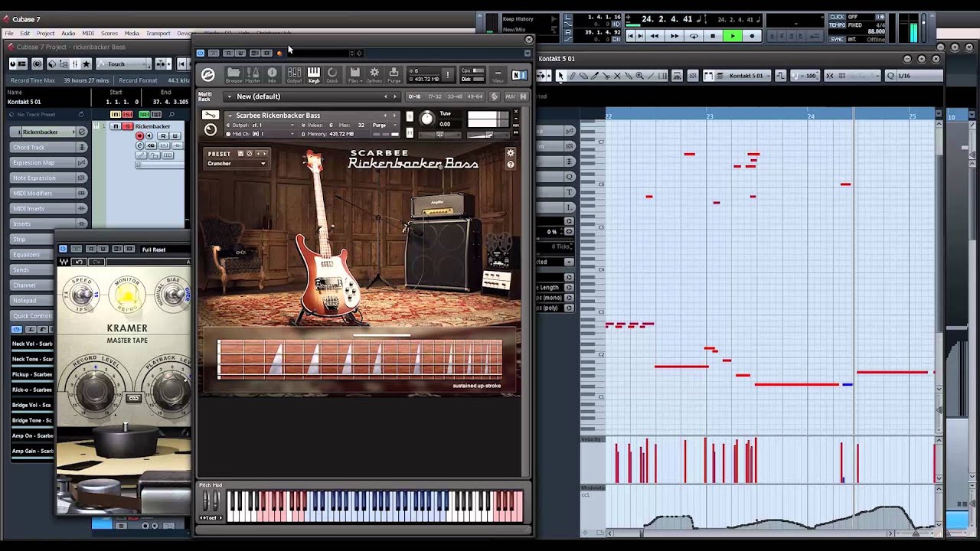Viewport: 980px width, 551px height.
Task: Open the Expression Map inspector section
Action: click(x=47, y=162)
